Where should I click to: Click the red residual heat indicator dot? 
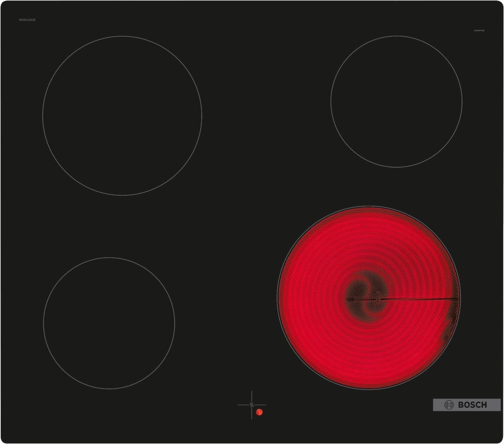pyautogui.click(x=259, y=412)
